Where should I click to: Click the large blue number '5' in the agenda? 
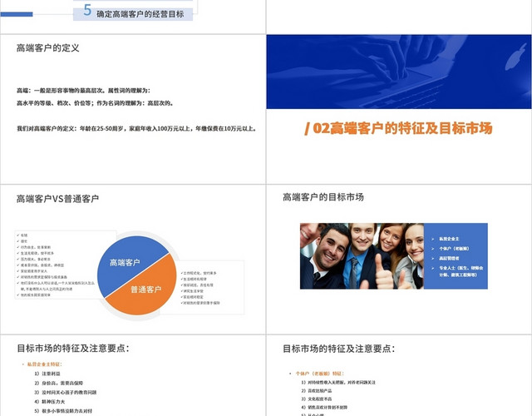pyautogui.click(x=87, y=10)
